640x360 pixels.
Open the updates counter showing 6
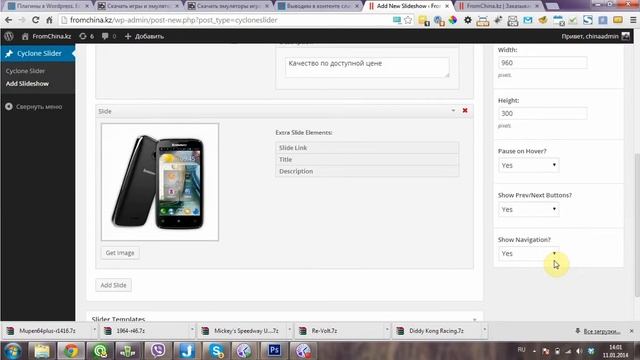[x=87, y=36]
